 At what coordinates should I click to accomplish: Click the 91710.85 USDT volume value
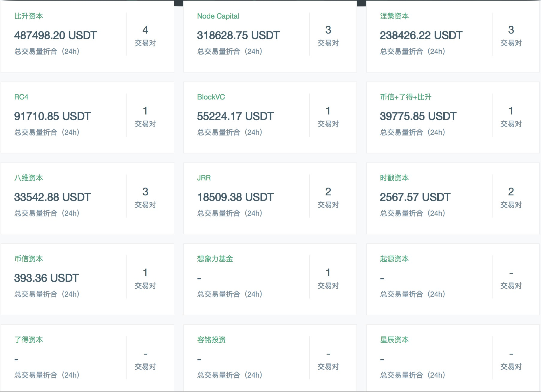[52, 116]
